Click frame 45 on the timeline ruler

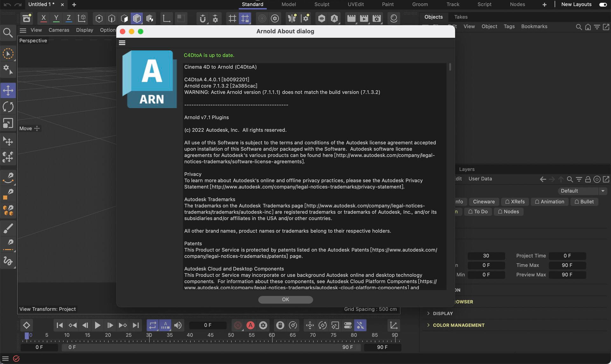coord(210,335)
